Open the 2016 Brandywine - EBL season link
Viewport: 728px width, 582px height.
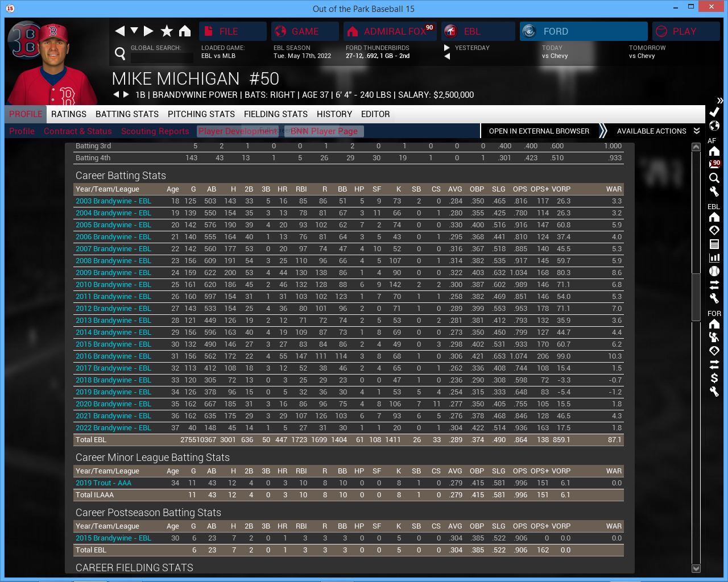pyautogui.click(x=113, y=356)
